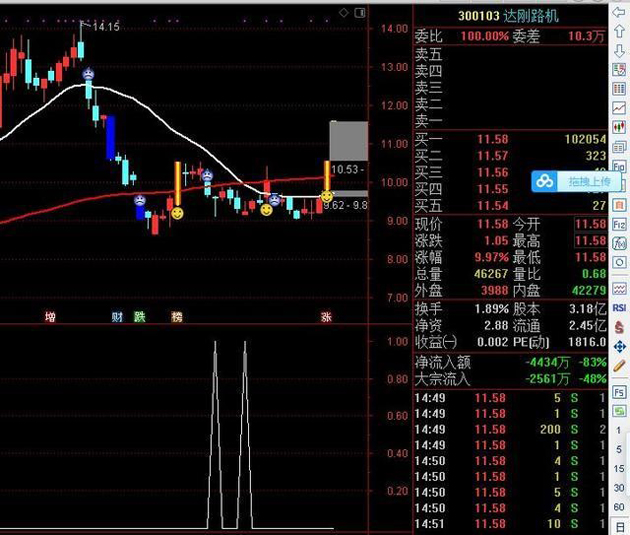Toggle the panel layout icon above chart
The width and height of the screenshot is (630, 535).
360,13
